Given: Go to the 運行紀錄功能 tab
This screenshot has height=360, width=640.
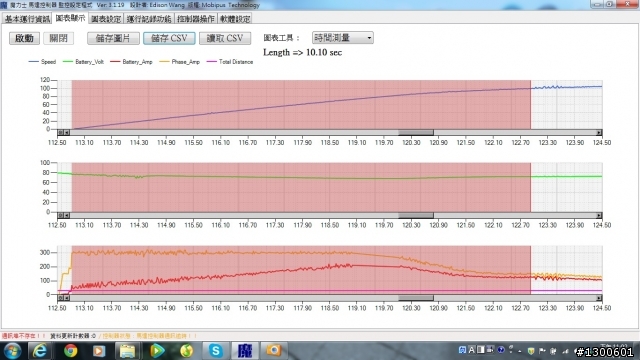Looking at the screenshot, I should coord(149,19).
